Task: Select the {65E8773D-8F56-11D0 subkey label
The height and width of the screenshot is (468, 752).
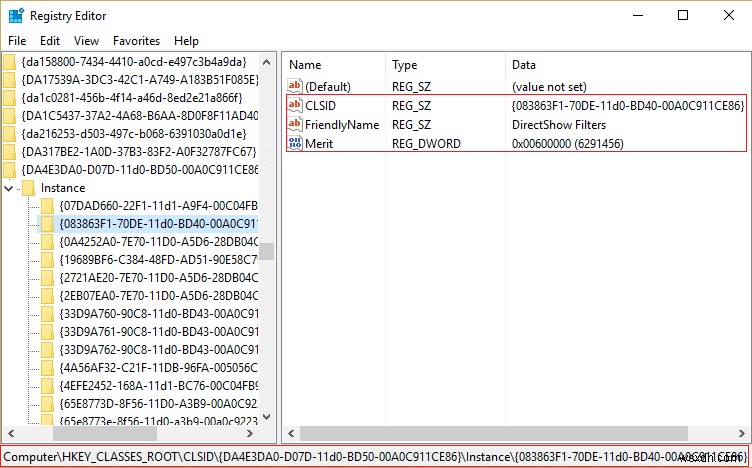Action: tap(158, 404)
